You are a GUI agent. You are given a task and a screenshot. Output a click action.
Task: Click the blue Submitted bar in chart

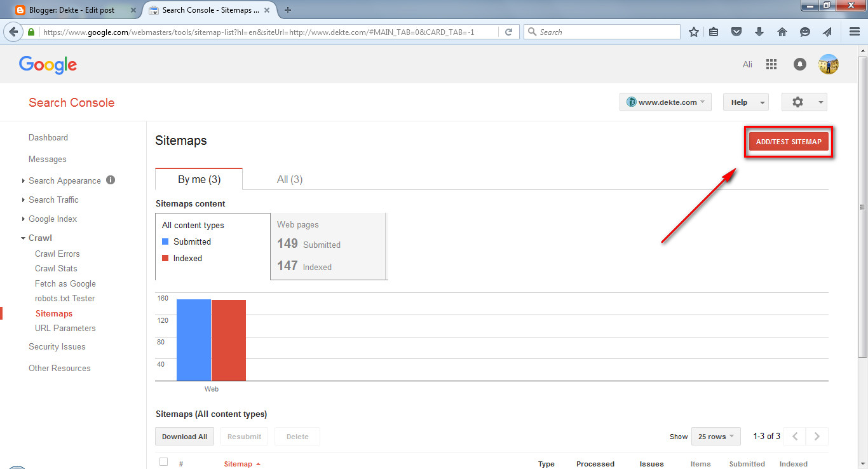click(x=194, y=340)
